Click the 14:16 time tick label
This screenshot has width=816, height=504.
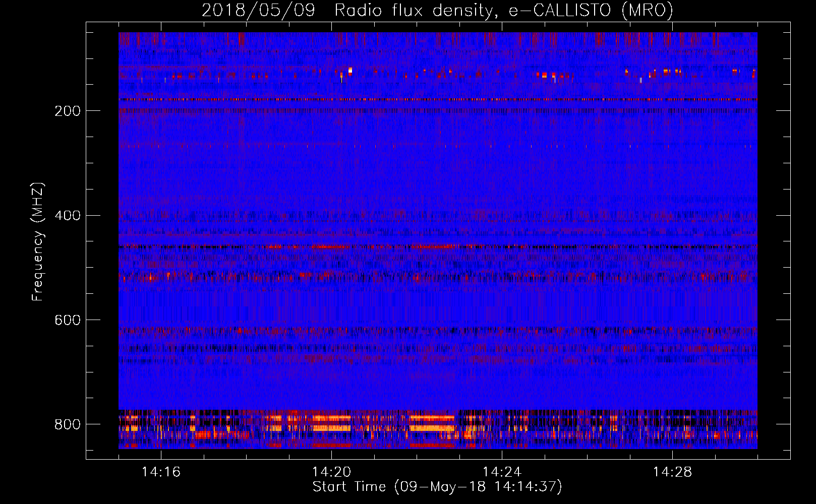pos(161,472)
